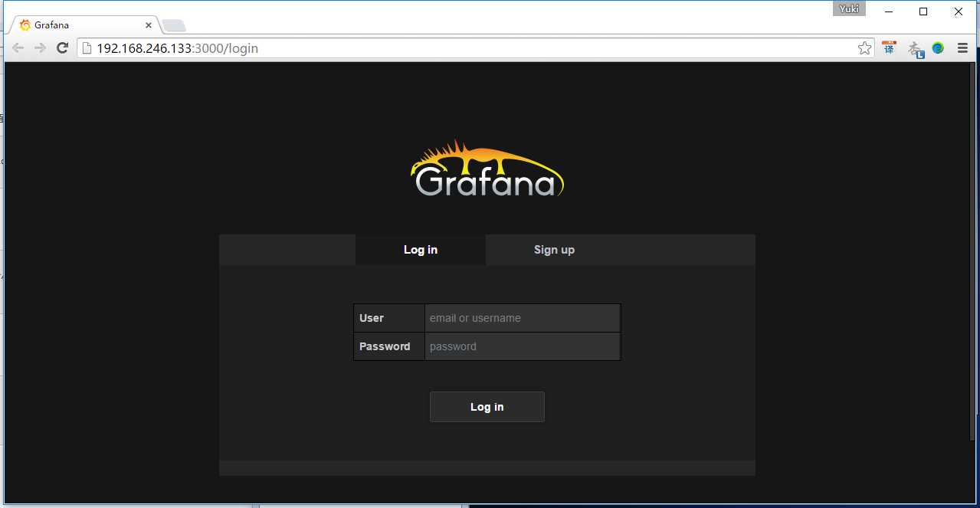Screen dimensions: 980x508
Task: Click the Yuki profile button
Action: click(x=849, y=9)
